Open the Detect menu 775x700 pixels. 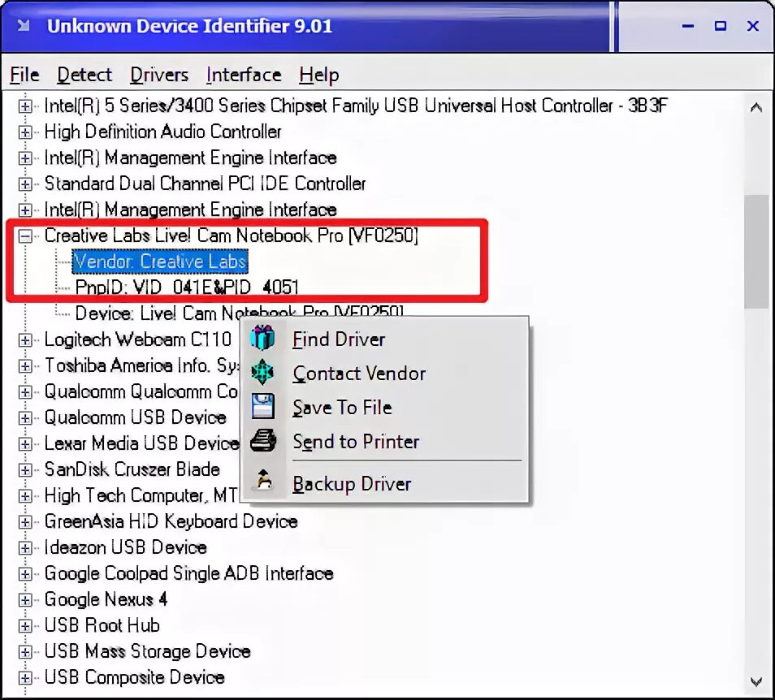point(84,75)
